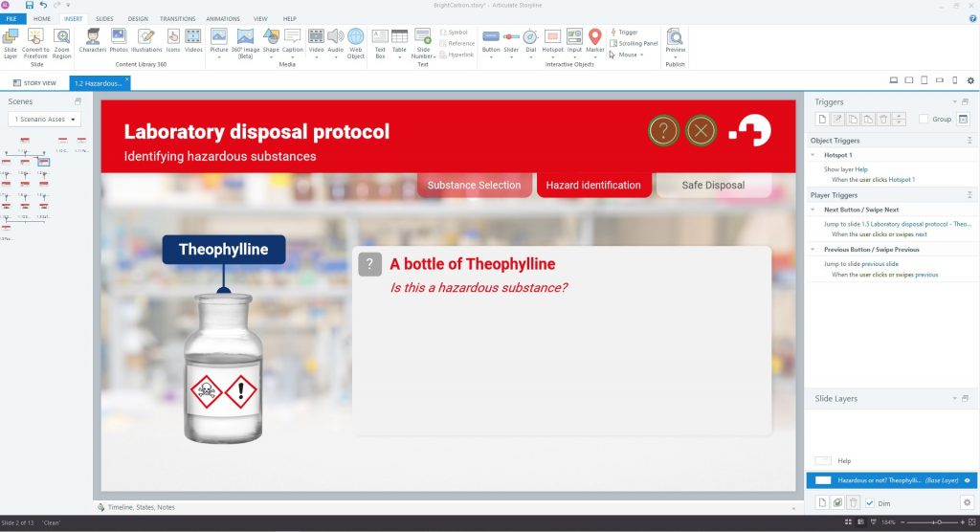Open player settings gear near device icons
This screenshot has width=980, height=532.
[x=970, y=80]
